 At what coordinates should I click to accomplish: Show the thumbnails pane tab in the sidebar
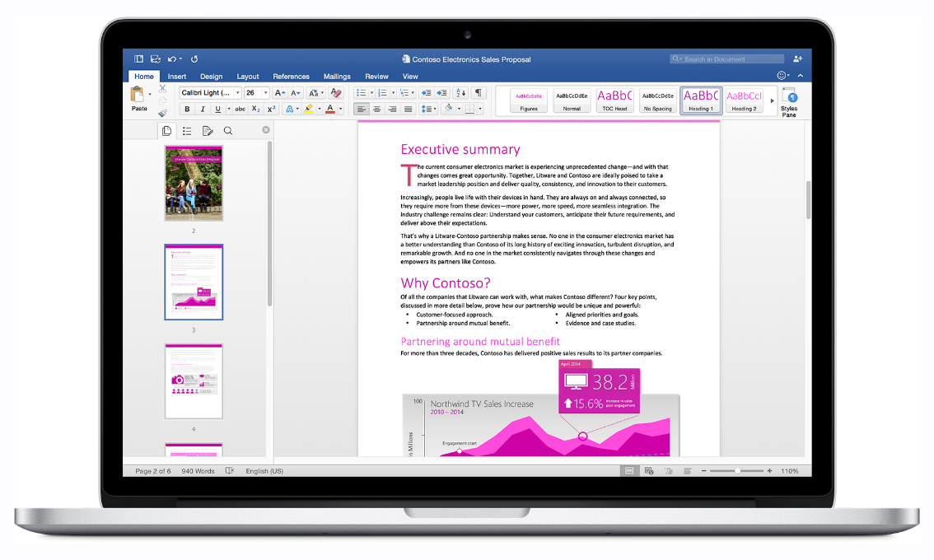[166, 130]
